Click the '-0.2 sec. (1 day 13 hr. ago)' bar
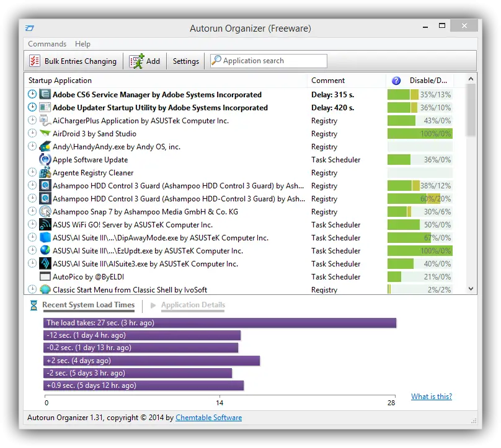The image size is (501, 448). (141, 348)
